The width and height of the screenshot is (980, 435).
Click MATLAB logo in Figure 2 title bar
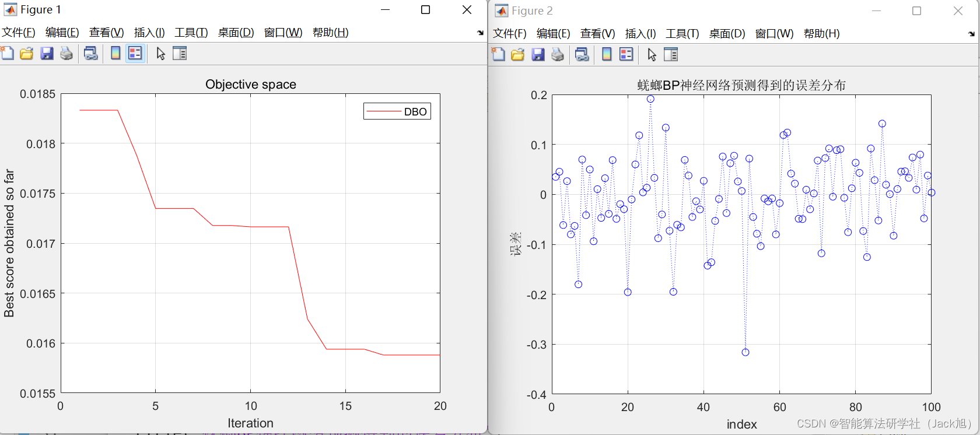(x=501, y=10)
